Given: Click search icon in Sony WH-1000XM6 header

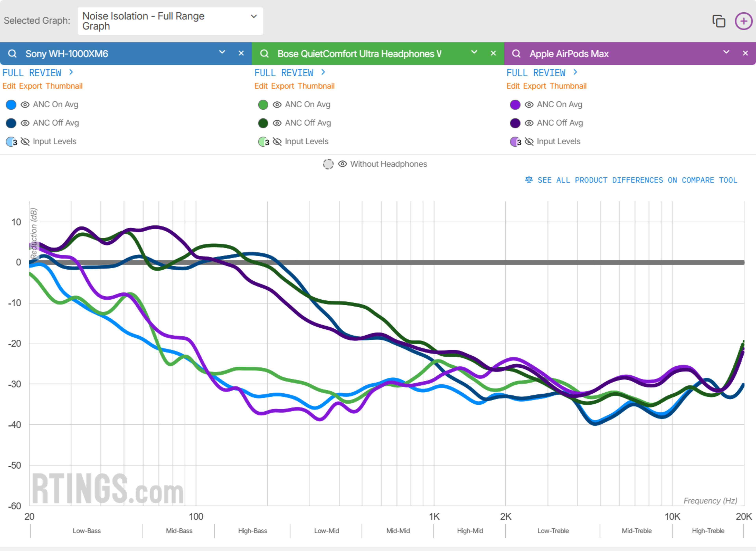Looking at the screenshot, I should (x=12, y=53).
